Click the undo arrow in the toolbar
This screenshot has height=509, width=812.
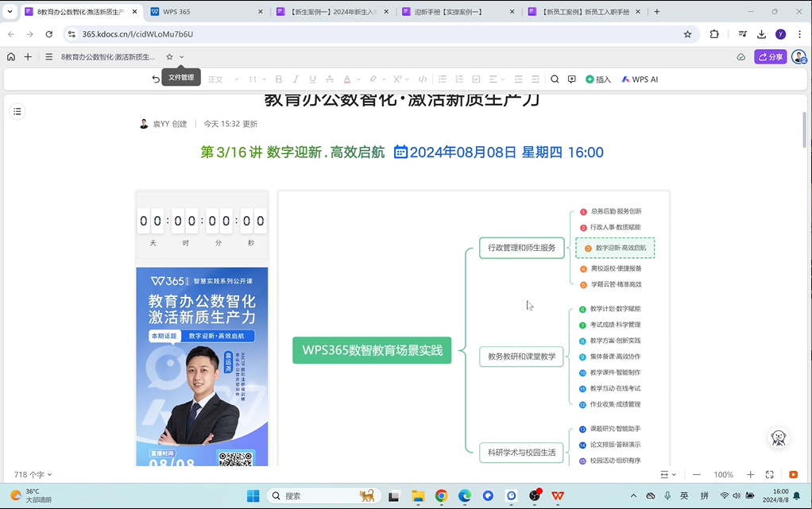coord(156,79)
